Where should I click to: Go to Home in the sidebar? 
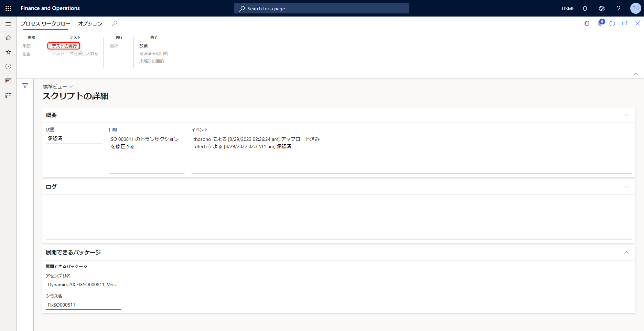tap(8, 38)
